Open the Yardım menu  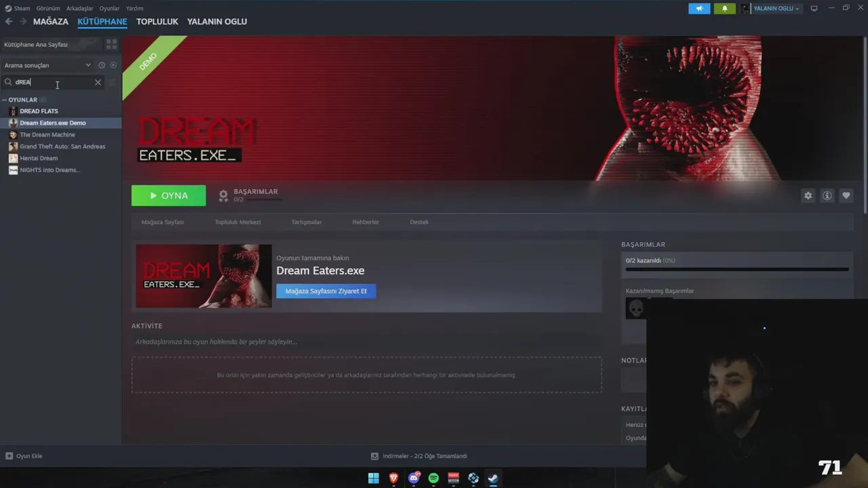134,8
